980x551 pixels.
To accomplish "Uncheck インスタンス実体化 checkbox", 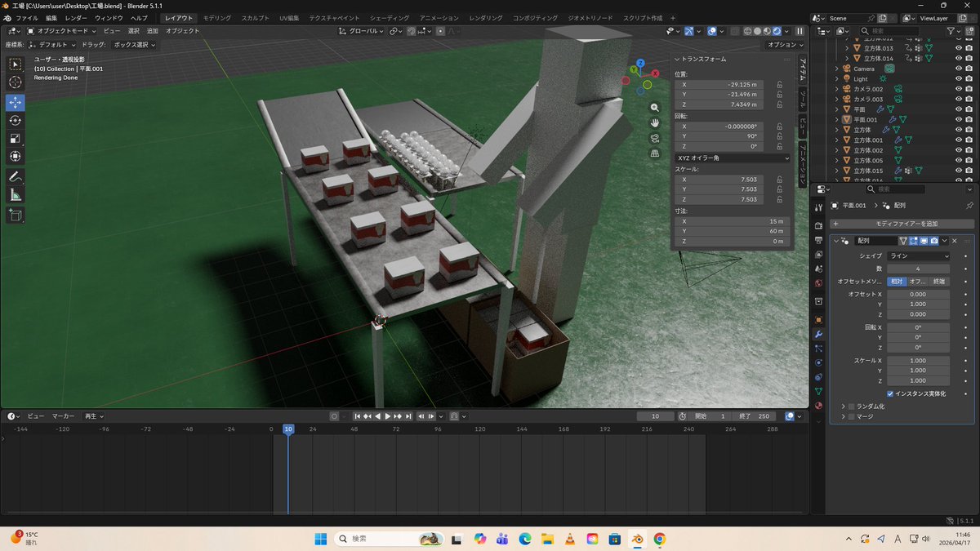I will pyautogui.click(x=890, y=393).
